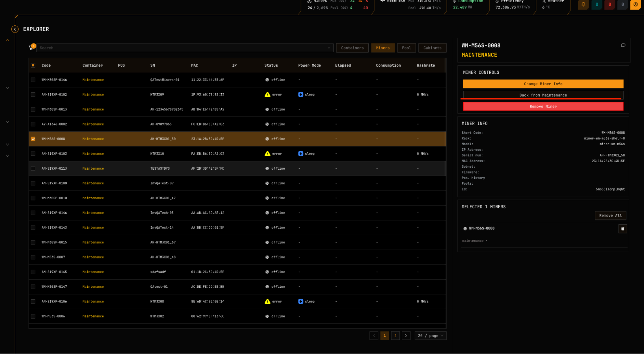644x354 pixels.
Task: Click the comment bubble icon for WM-M56S-0008
Action: pos(623,45)
